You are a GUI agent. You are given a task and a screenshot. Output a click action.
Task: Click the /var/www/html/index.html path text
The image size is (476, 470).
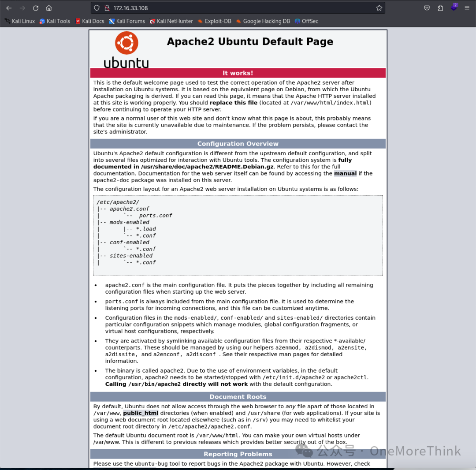point(330,103)
